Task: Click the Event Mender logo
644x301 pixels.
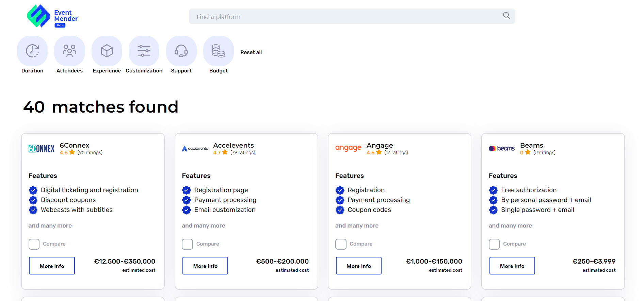Action: click(52, 16)
